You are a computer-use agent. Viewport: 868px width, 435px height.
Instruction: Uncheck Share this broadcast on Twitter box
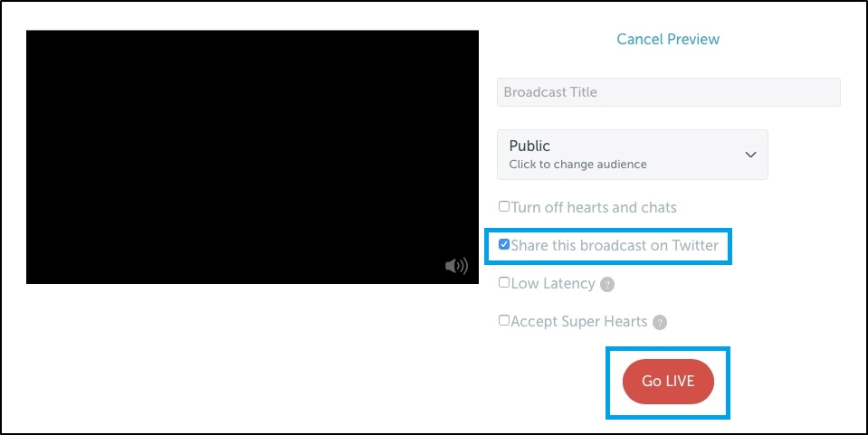point(504,244)
